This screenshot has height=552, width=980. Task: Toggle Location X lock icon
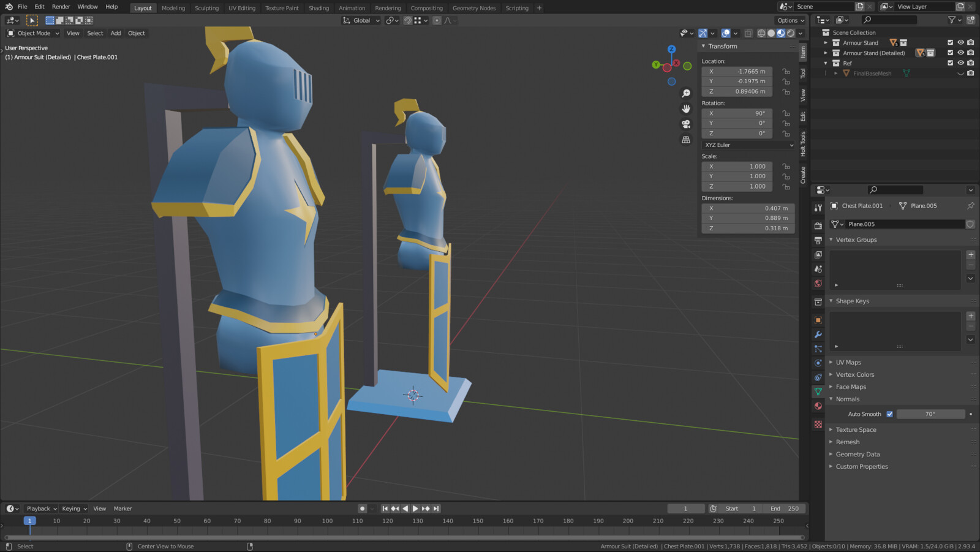786,72
